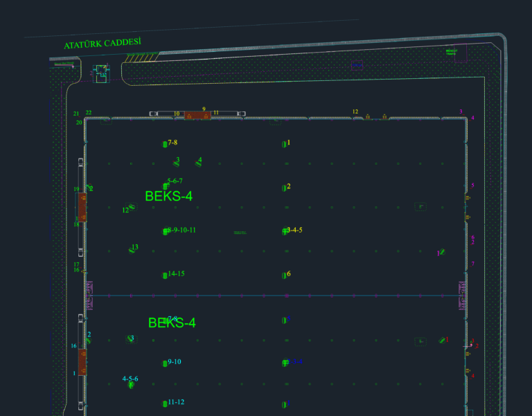
Task: Select the magenta number 5 on the right wall
Action: 472,185
